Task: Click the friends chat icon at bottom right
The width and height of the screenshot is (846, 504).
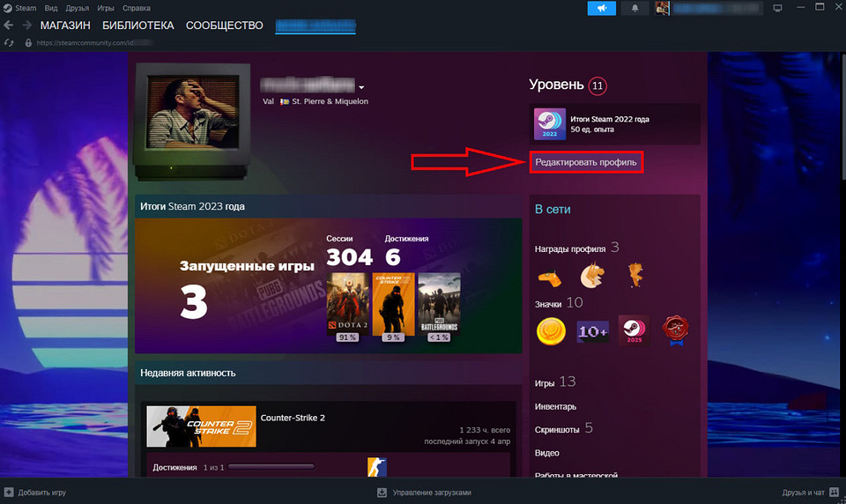Action: (x=835, y=493)
